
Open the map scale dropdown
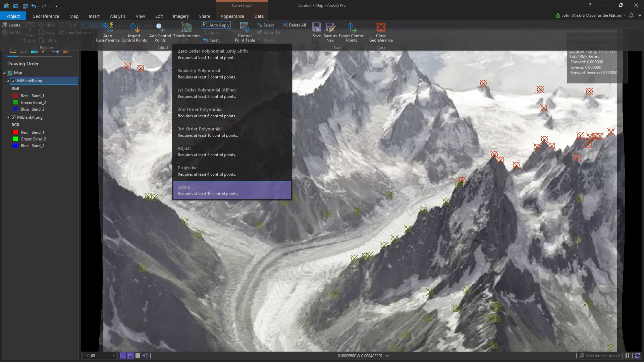(114, 356)
